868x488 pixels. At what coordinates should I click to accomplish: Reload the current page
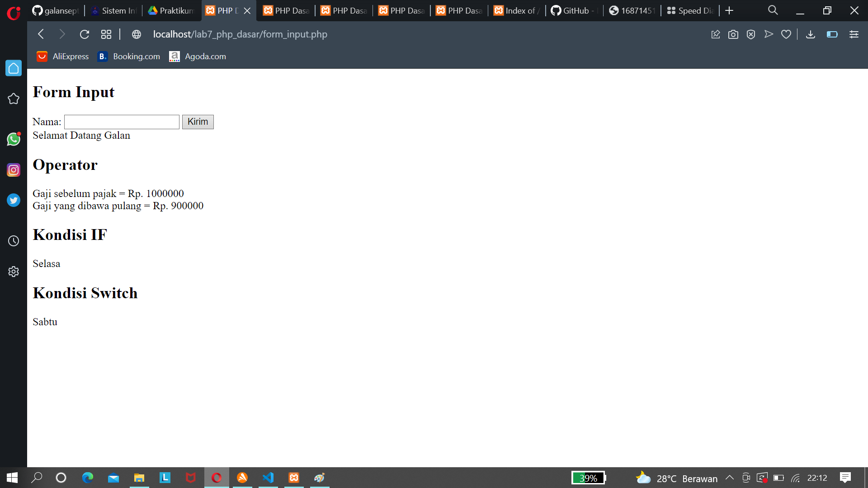coord(84,34)
